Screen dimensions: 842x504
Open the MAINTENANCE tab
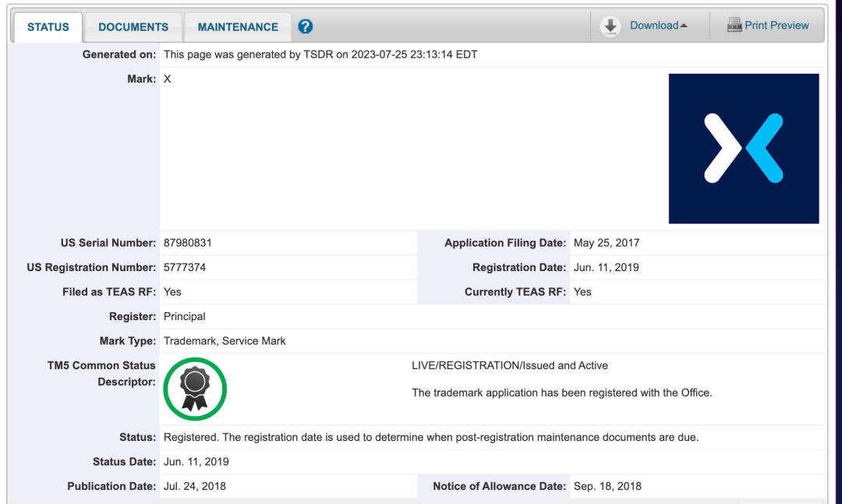click(x=238, y=27)
